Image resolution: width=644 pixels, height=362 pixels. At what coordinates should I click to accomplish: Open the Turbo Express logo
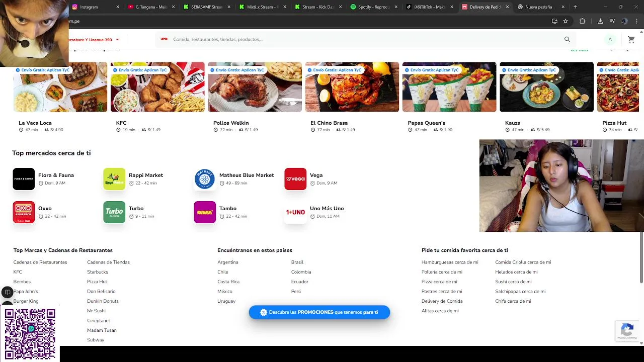pyautogui.click(x=114, y=212)
